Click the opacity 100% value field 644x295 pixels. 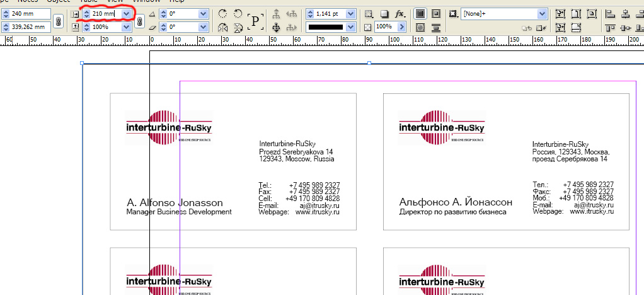386,27
